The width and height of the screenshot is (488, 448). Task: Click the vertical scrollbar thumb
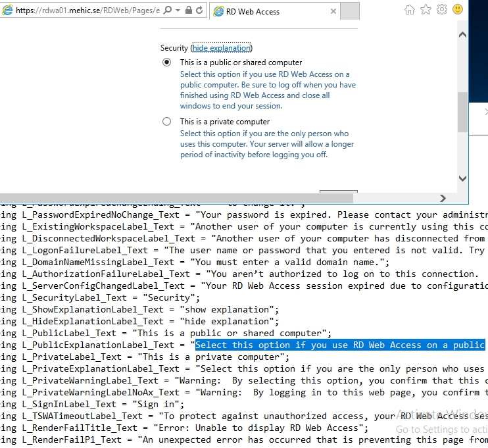(462, 112)
